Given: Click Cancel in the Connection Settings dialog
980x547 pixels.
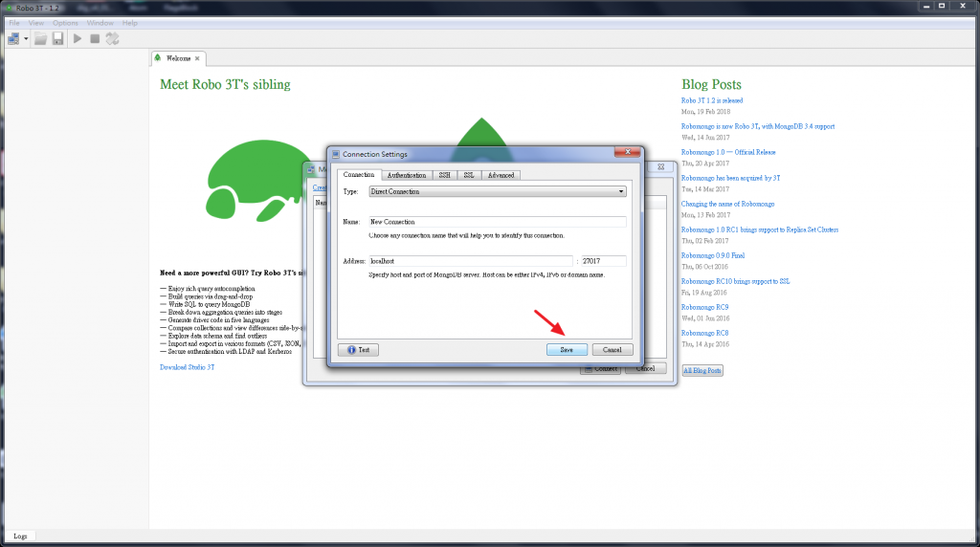Looking at the screenshot, I should tap(612, 350).
